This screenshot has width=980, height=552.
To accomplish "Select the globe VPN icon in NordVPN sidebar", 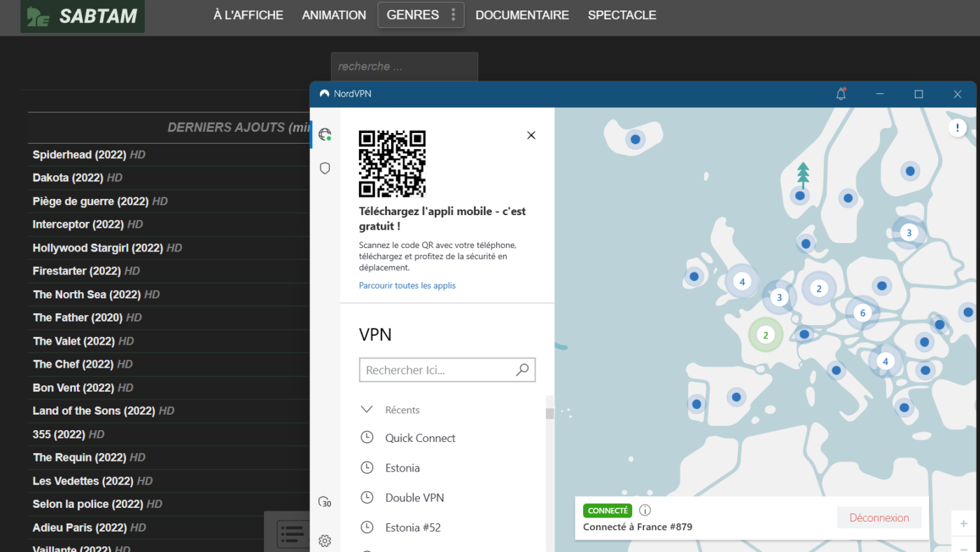I will click(325, 134).
